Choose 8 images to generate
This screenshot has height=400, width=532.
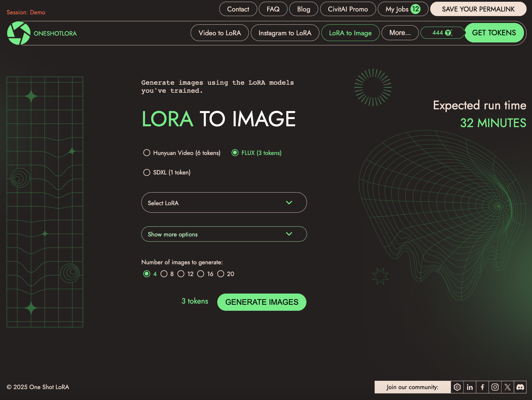(164, 274)
